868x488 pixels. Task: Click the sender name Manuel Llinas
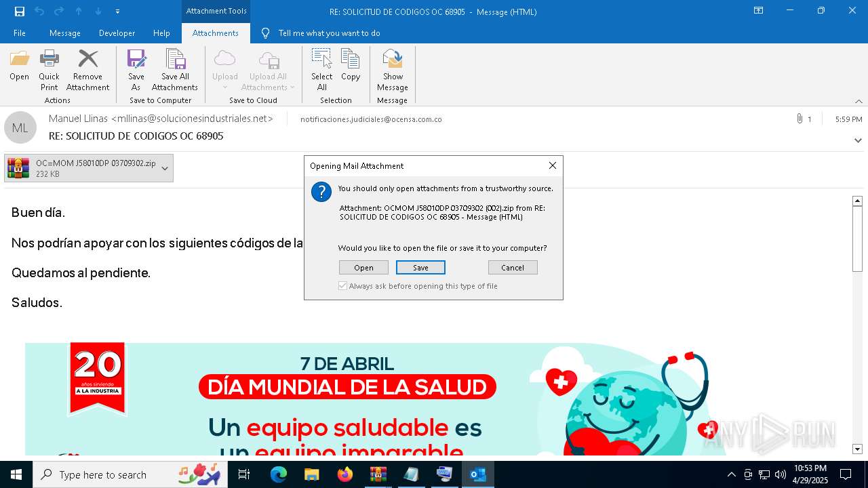(x=78, y=119)
